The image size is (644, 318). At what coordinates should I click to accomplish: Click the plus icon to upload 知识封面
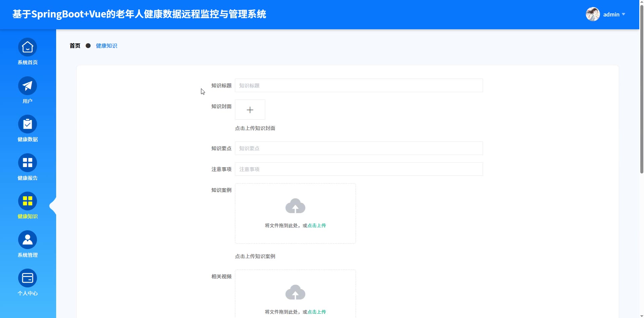click(250, 110)
